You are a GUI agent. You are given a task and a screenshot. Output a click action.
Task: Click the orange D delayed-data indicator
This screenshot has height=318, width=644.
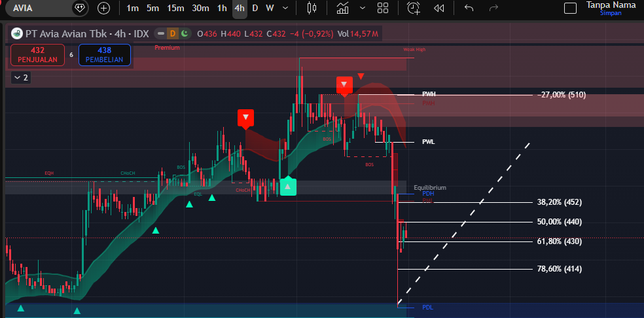coord(173,33)
